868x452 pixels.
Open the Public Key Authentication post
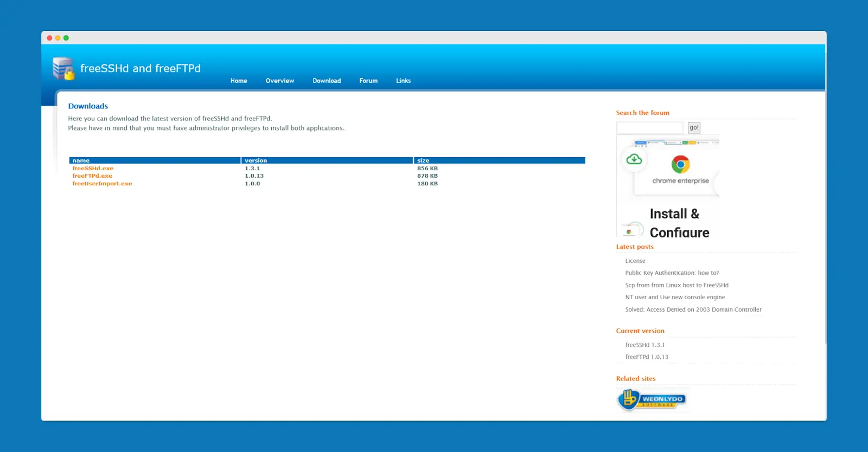672,273
